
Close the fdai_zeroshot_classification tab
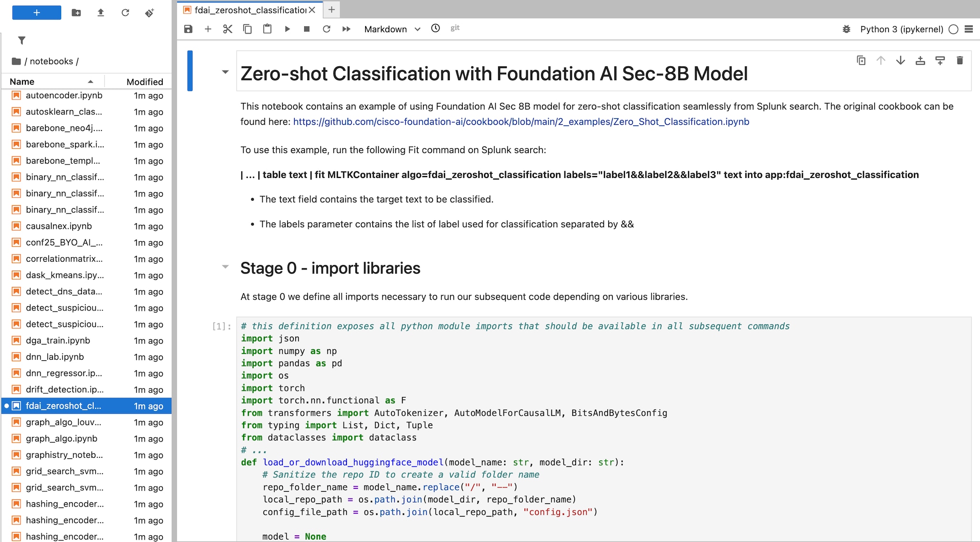point(312,10)
